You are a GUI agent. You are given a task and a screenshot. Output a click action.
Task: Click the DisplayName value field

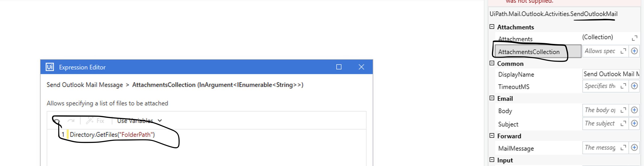611,74
